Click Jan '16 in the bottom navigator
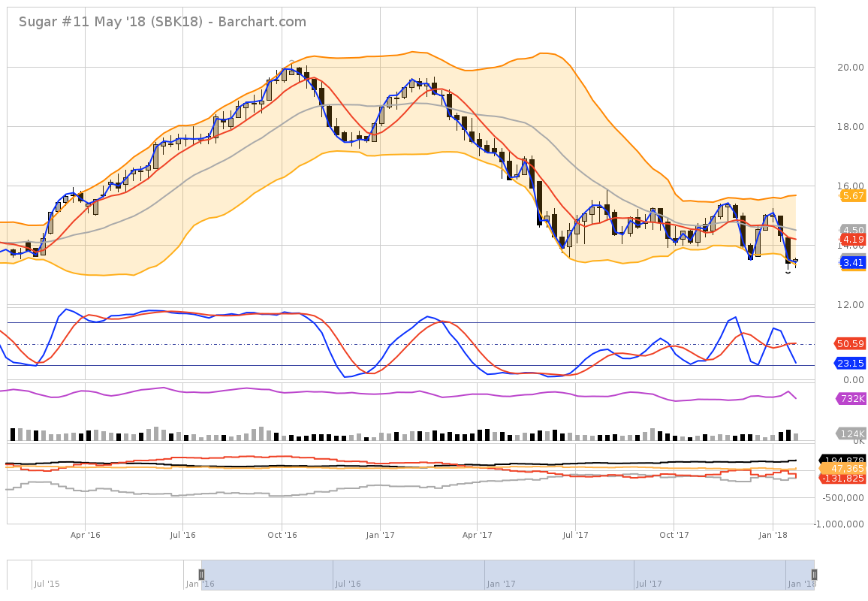Viewport: 868px width, 601px height. [x=200, y=584]
